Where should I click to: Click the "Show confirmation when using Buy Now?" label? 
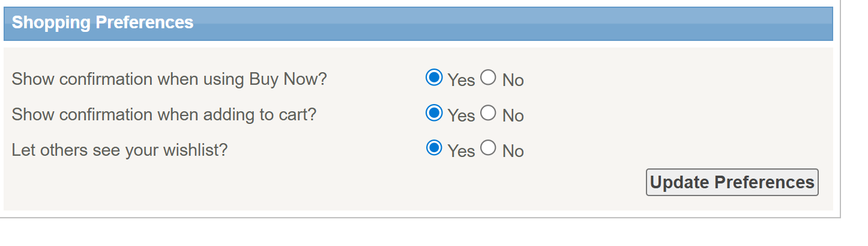click(x=169, y=79)
